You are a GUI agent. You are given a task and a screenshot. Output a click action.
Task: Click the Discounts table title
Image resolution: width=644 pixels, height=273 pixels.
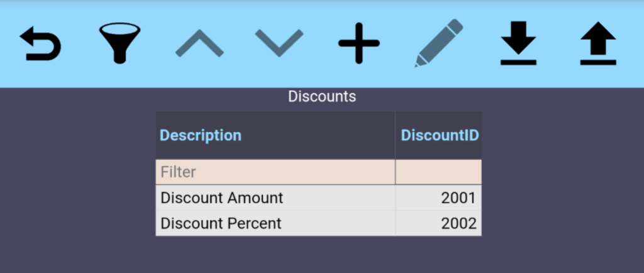click(322, 97)
